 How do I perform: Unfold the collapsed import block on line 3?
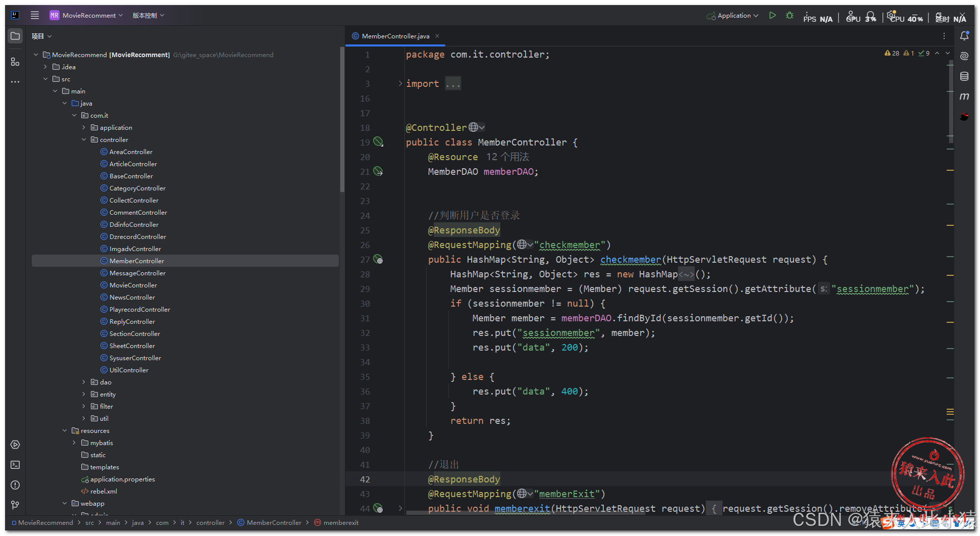coord(400,83)
